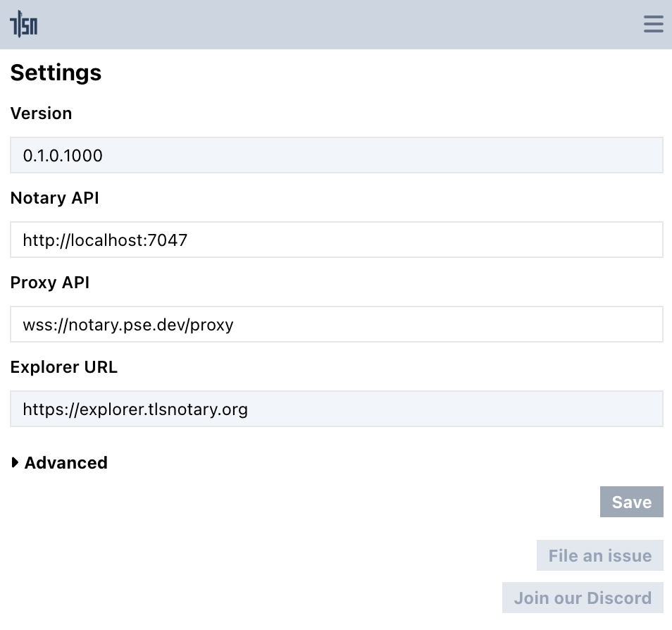Click the Version field showing 0.1.0.1000
This screenshot has height=630, width=672.
[337, 155]
